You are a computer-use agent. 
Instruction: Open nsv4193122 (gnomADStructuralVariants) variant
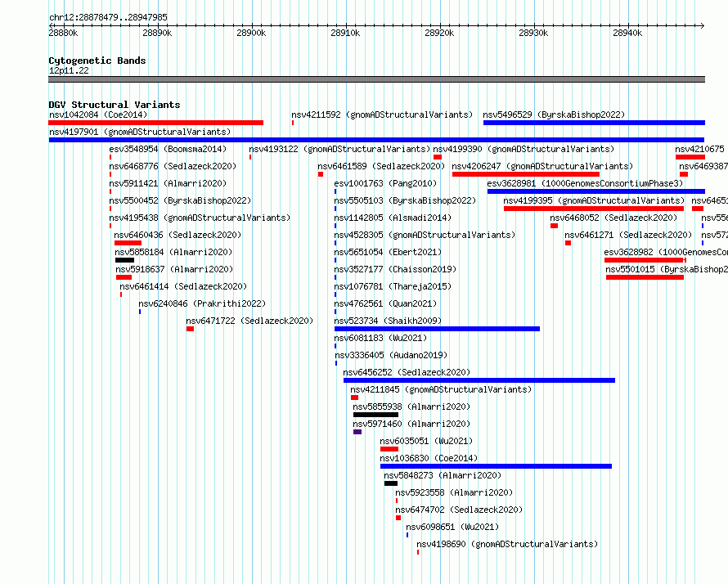point(339,149)
